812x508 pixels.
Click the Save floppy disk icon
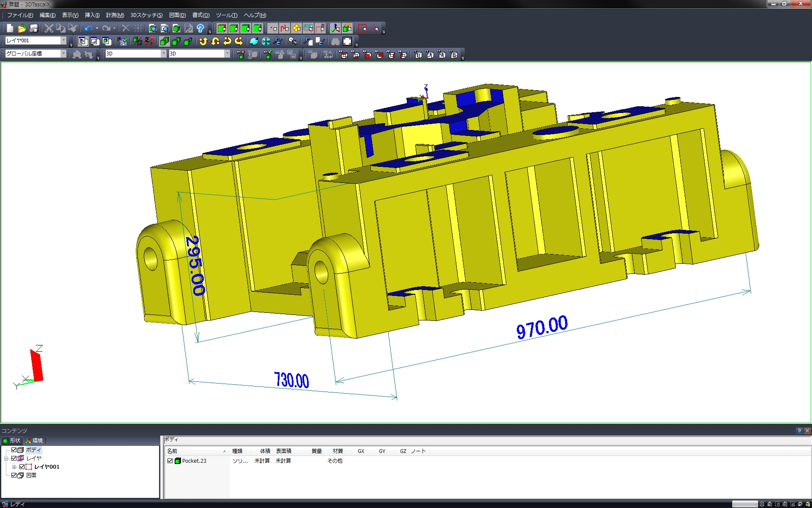click(34, 28)
